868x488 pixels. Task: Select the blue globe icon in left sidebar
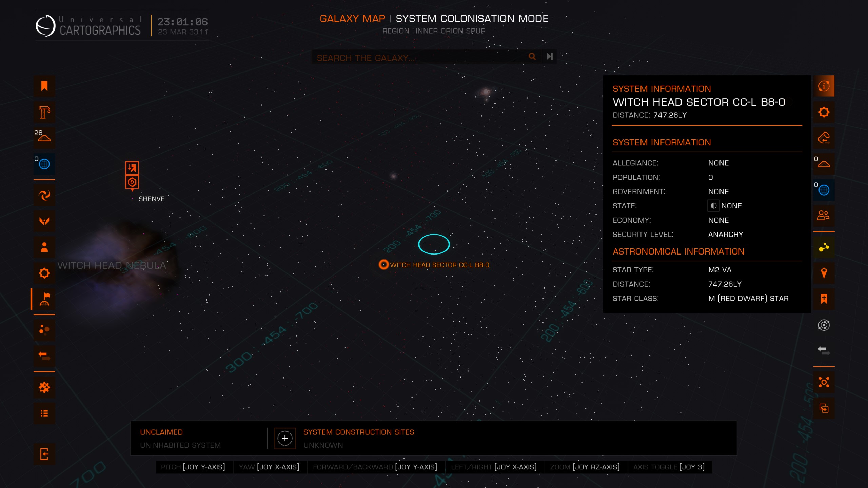(x=44, y=164)
